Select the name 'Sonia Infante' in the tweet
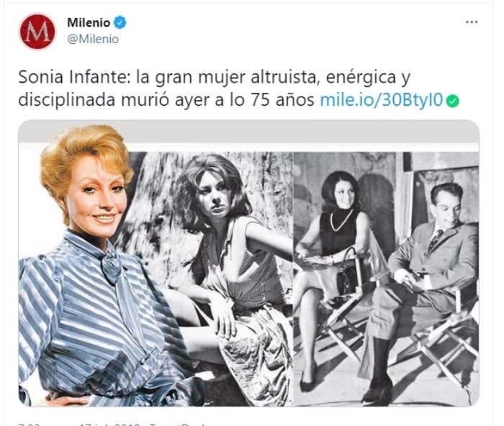The height and width of the screenshot is (426, 504). (71, 77)
